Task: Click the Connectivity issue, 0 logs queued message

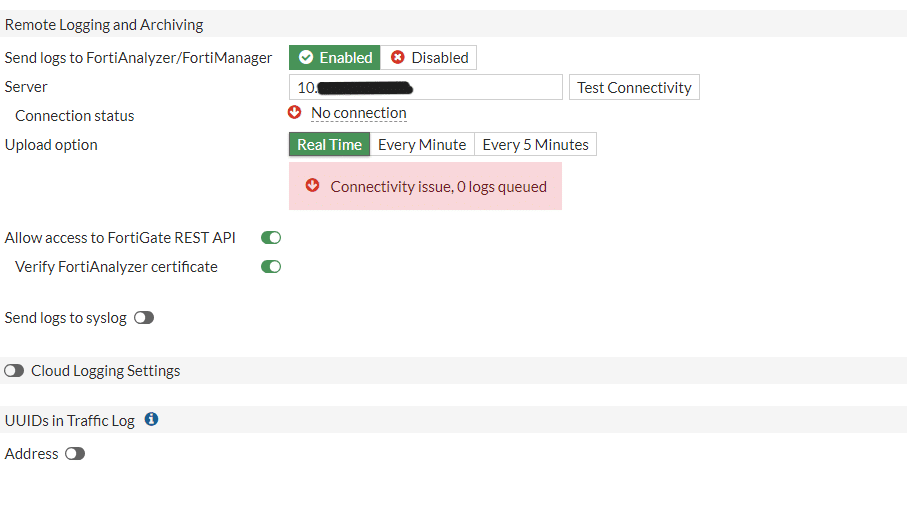Action: 438,187
